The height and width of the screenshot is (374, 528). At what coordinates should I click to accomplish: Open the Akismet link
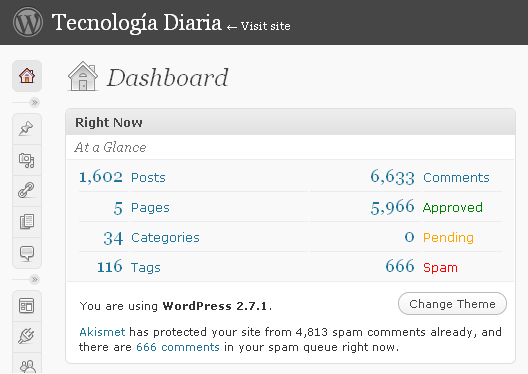(x=102, y=332)
